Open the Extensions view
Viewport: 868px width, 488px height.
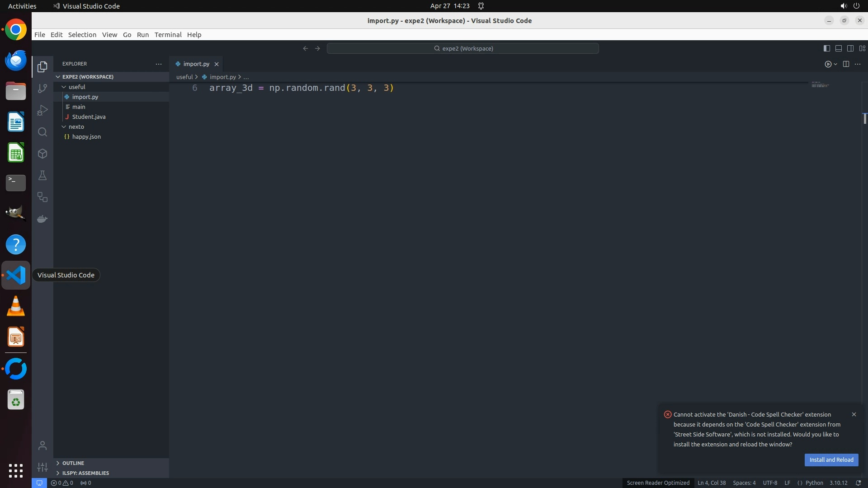point(42,154)
